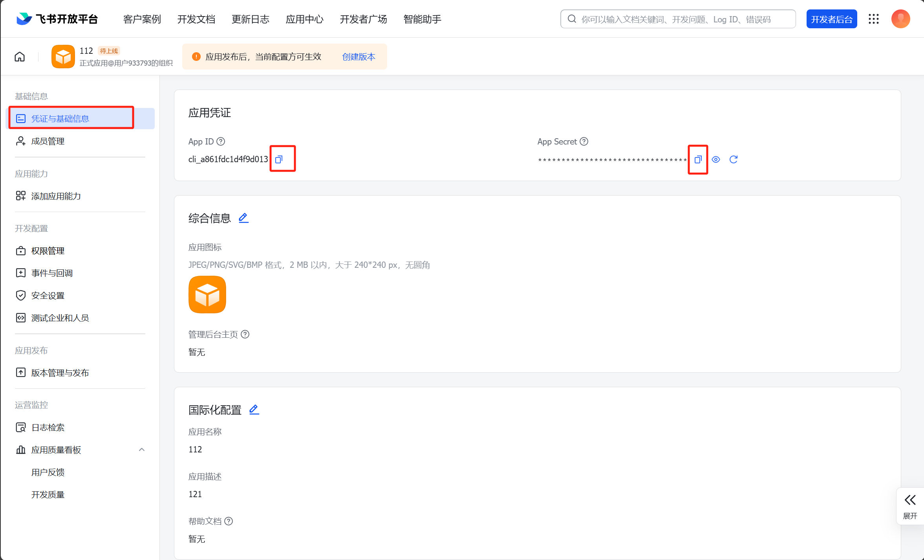The height and width of the screenshot is (560, 924).
Task: Open 权限管理 in sidebar
Action: 48,251
